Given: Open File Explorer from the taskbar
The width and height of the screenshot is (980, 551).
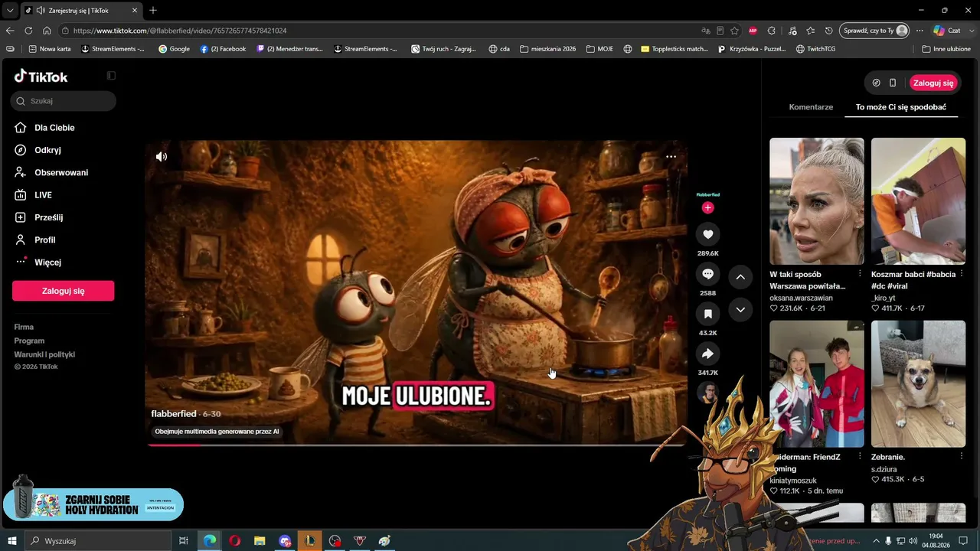Looking at the screenshot, I should (260, 541).
